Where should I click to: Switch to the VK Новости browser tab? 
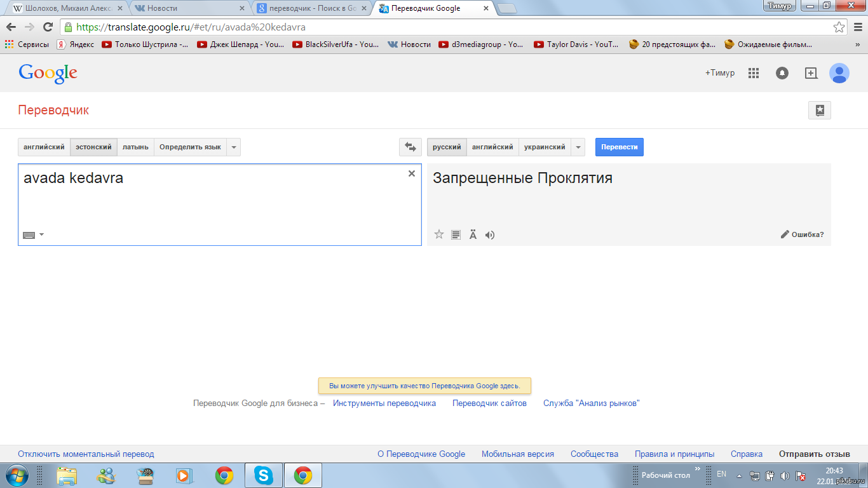point(188,8)
